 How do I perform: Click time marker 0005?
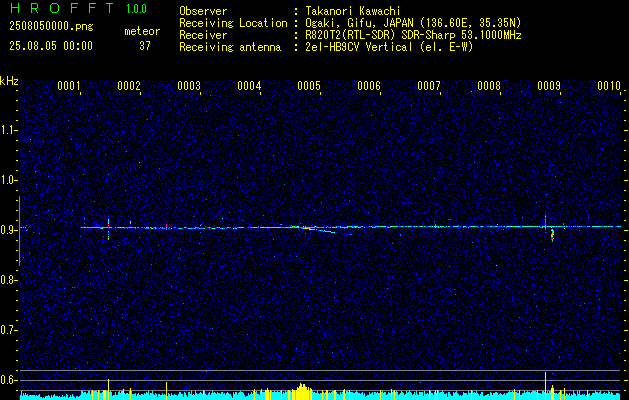(x=309, y=86)
